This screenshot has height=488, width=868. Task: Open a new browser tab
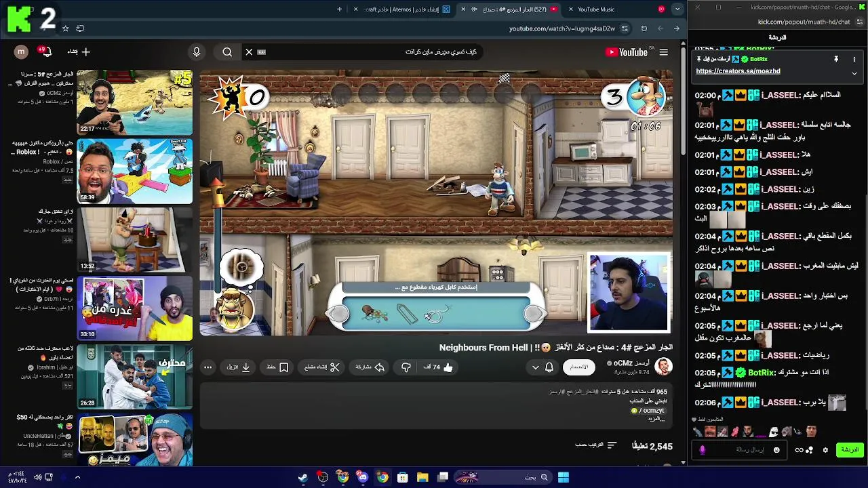[x=340, y=9]
